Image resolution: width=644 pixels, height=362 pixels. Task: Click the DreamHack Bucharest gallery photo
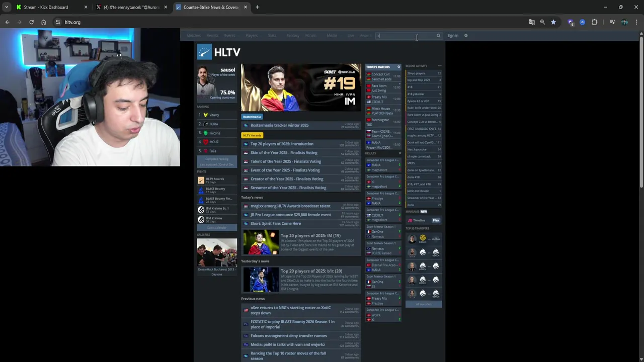coord(217,252)
